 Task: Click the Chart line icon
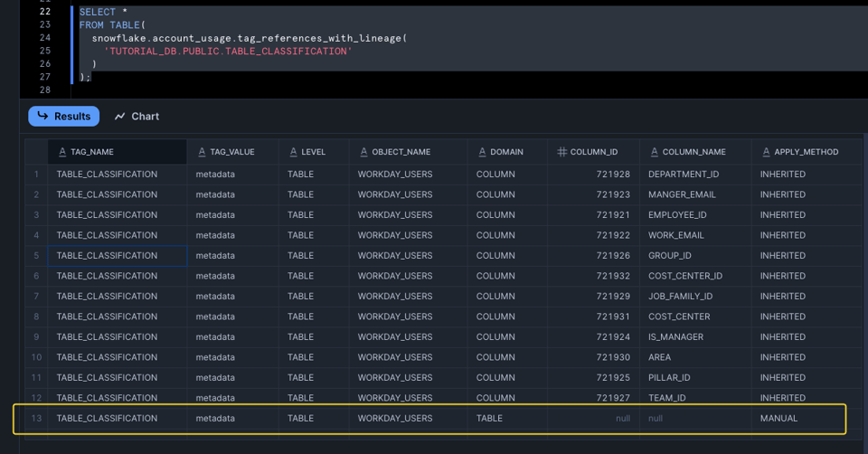[119, 117]
